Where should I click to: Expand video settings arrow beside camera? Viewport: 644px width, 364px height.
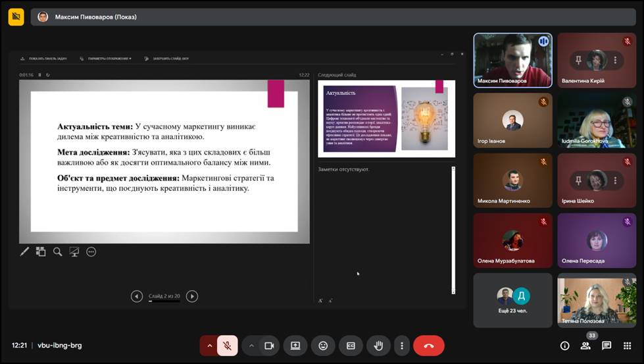click(x=251, y=346)
